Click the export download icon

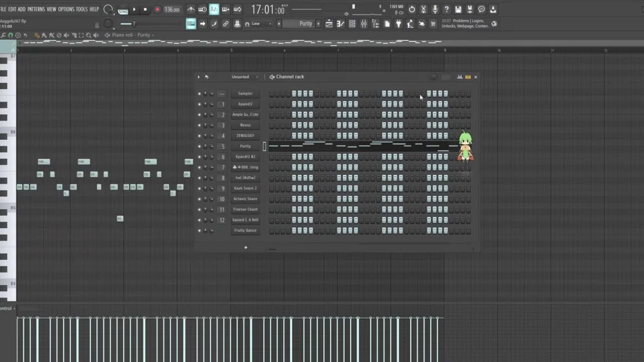pos(493,9)
